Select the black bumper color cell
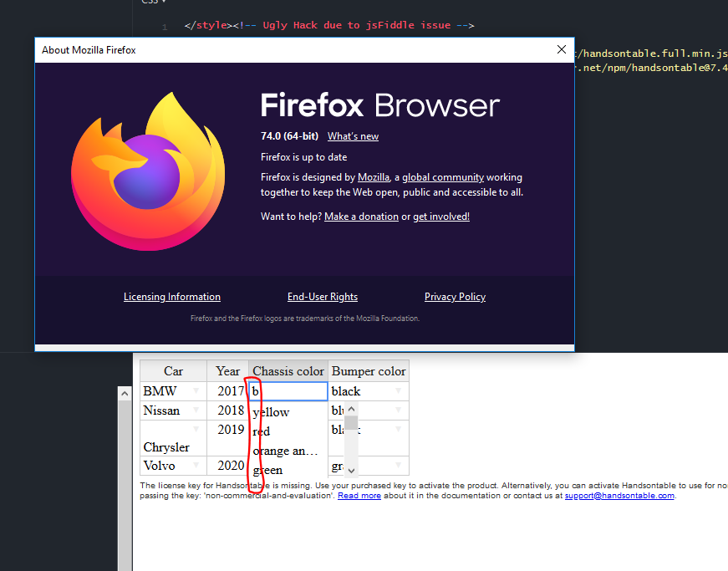 coord(369,391)
